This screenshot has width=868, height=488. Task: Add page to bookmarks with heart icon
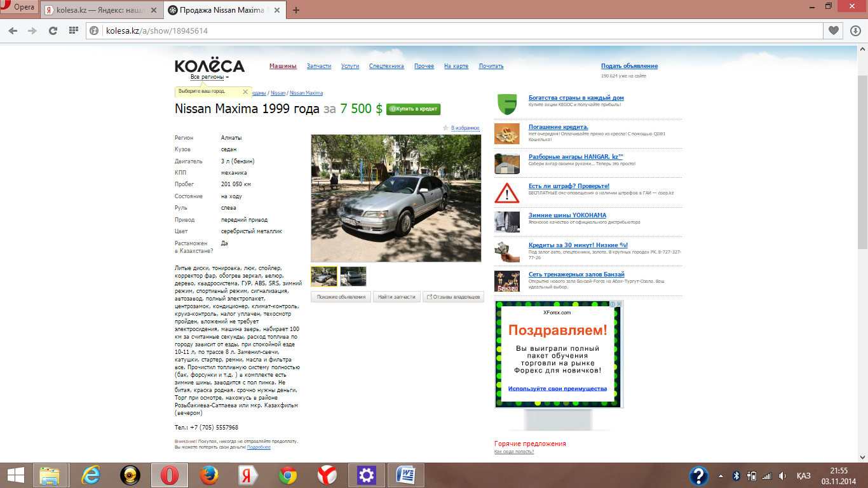834,30
